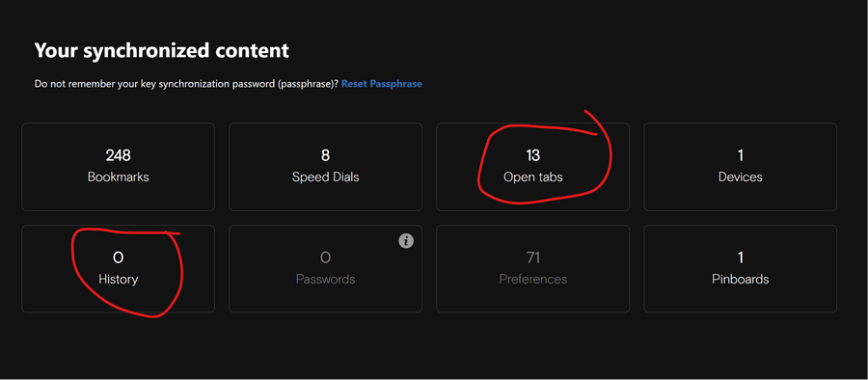The image size is (868, 380).
Task: Click the 71 preferences count
Action: 533,258
